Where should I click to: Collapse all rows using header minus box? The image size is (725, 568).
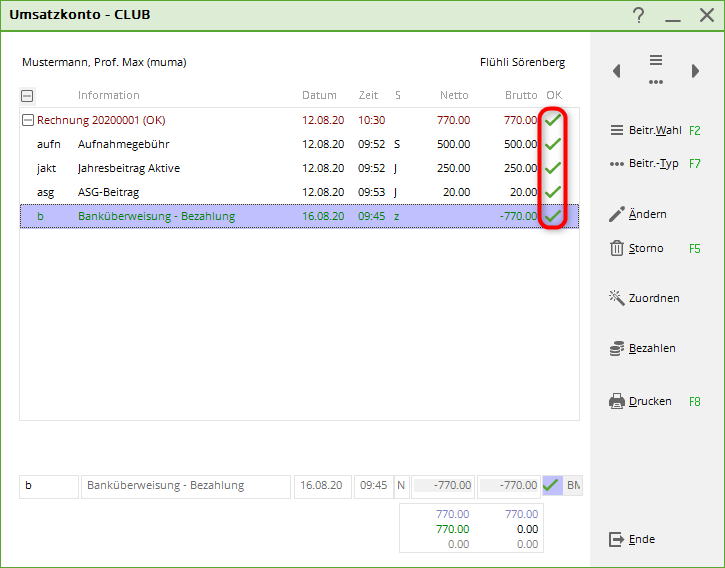[27, 96]
